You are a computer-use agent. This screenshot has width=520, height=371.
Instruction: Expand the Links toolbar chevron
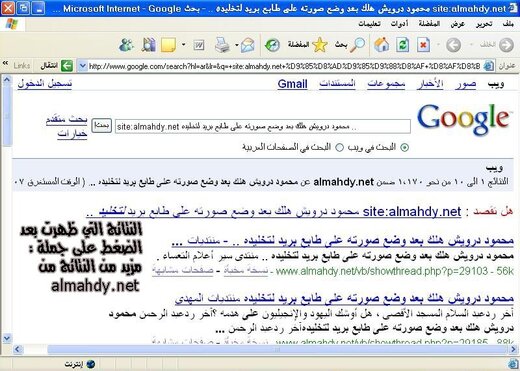[5, 63]
